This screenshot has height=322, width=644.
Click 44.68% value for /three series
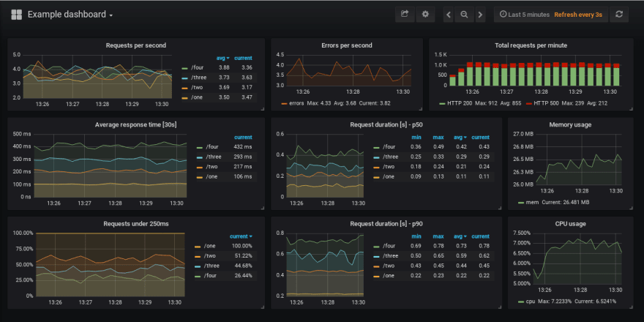tap(242, 266)
